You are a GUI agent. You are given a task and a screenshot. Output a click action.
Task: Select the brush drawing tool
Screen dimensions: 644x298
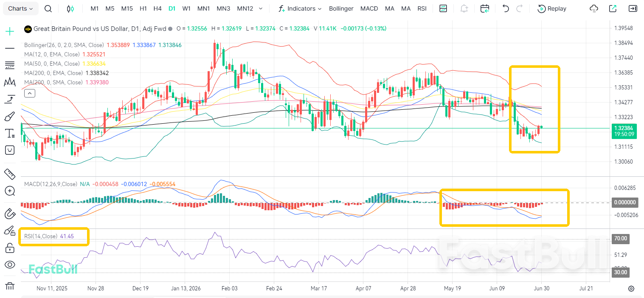click(10, 116)
